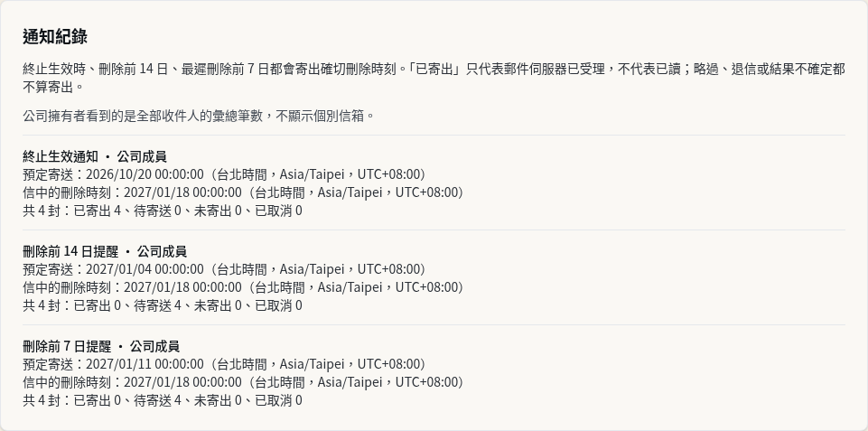868x431 pixels.
Task: Click deletion time line under 終止生效通知
Action: (x=243, y=192)
